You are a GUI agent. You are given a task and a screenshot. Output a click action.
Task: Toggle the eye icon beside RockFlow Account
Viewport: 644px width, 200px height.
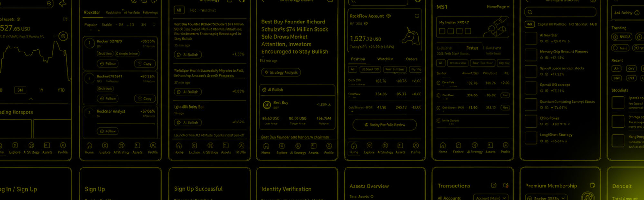tap(388, 16)
